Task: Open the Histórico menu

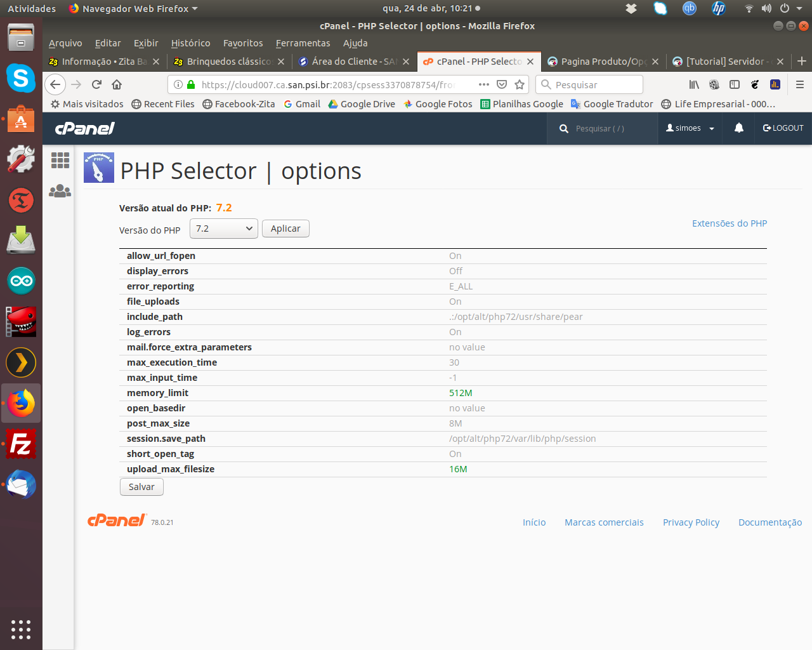Action: (x=190, y=43)
